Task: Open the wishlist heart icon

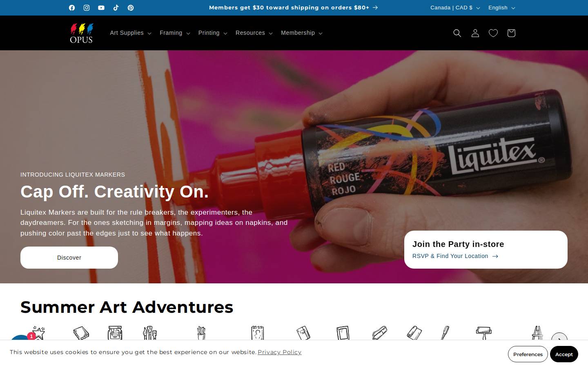Action: click(493, 33)
